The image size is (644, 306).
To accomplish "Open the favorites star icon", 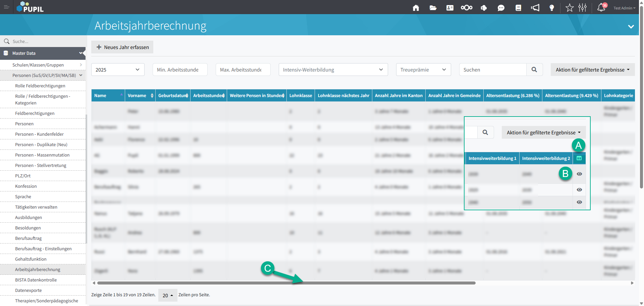I will pyautogui.click(x=570, y=8).
